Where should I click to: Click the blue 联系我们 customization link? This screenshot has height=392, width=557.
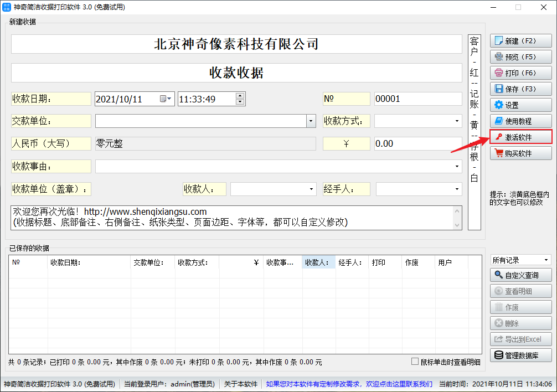click(349, 384)
